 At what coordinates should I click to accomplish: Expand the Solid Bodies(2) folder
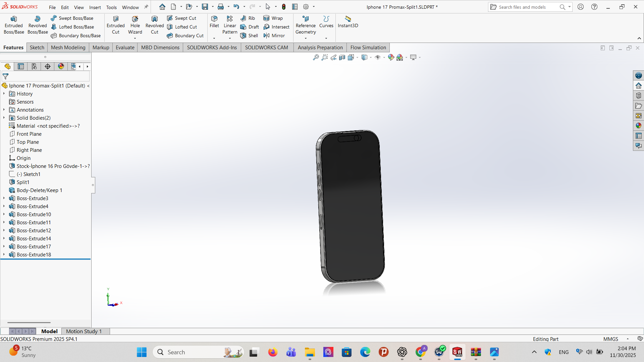[4, 118]
